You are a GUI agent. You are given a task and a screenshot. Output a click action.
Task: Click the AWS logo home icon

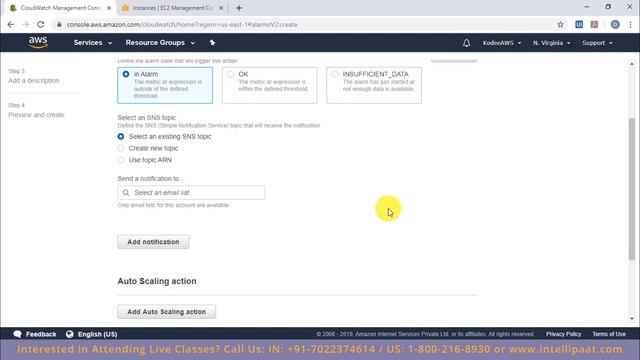tap(38, 42)
